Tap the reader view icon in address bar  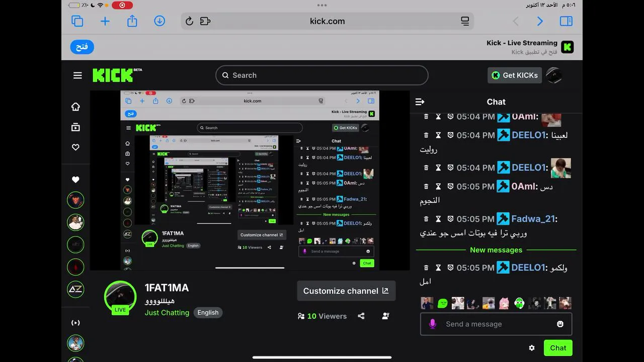[465, 21]
